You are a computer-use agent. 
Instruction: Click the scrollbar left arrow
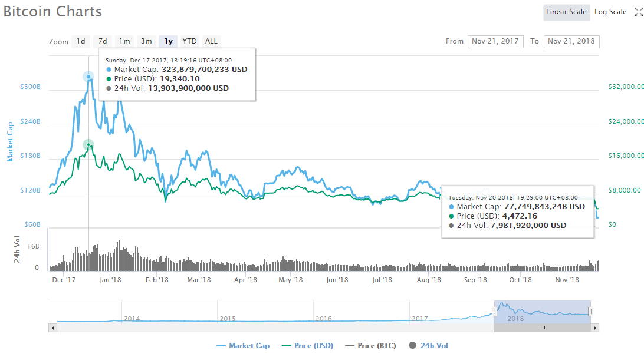(x=52, y=327)
